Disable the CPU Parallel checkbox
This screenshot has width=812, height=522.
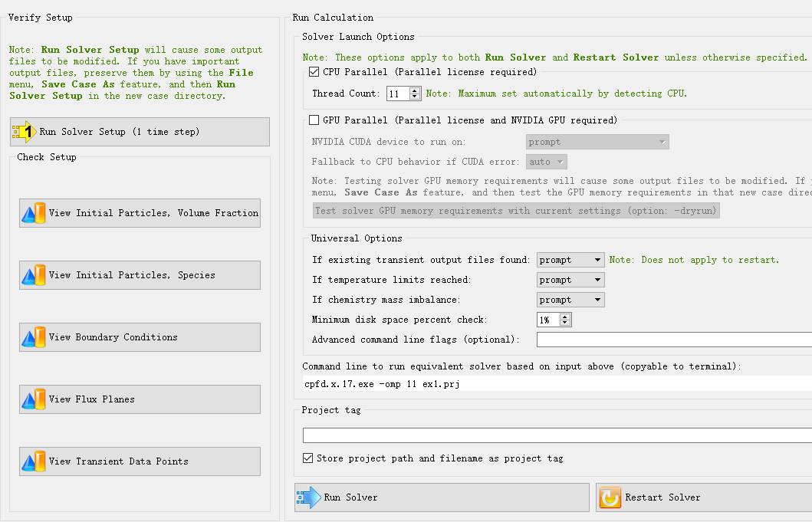click(314, 72)
